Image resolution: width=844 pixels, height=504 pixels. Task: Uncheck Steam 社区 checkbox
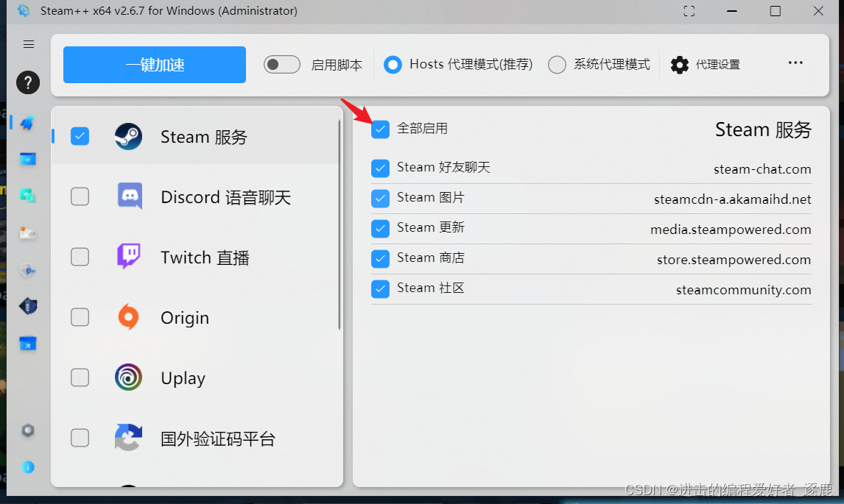tap(380, 289)
